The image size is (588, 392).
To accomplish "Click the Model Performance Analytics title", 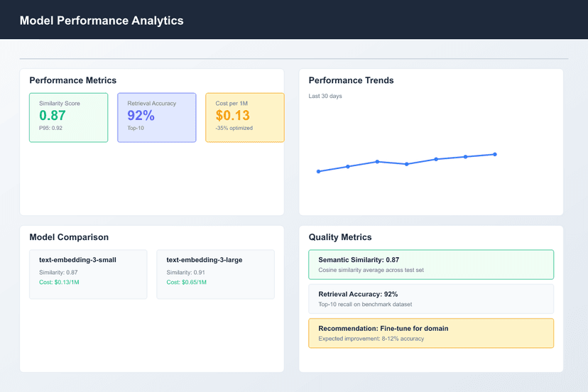I will pos(102,21).
